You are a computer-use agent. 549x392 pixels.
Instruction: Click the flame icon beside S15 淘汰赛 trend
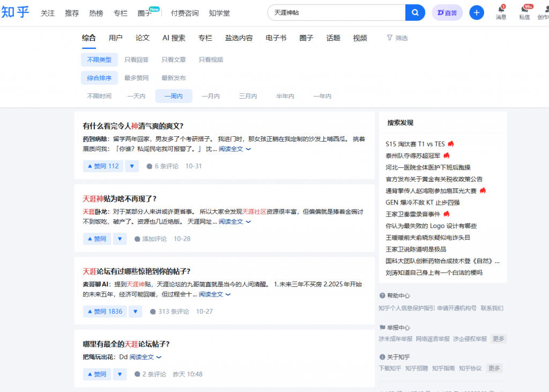click(x=450, y=143)
